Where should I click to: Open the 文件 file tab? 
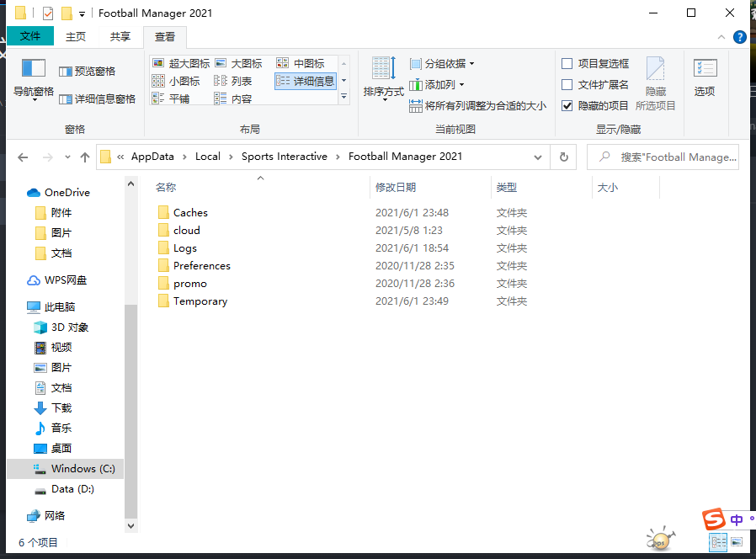click(30, 36)
